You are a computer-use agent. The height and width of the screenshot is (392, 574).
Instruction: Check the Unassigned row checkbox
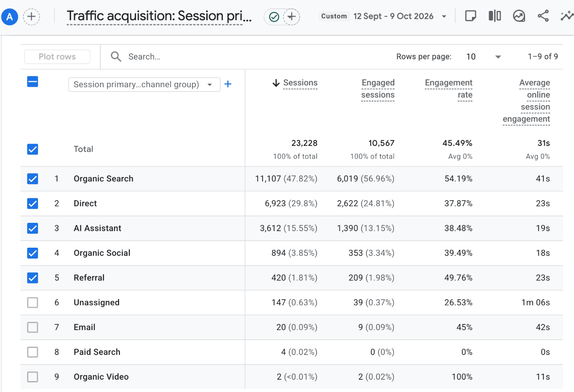click(33, 303)
